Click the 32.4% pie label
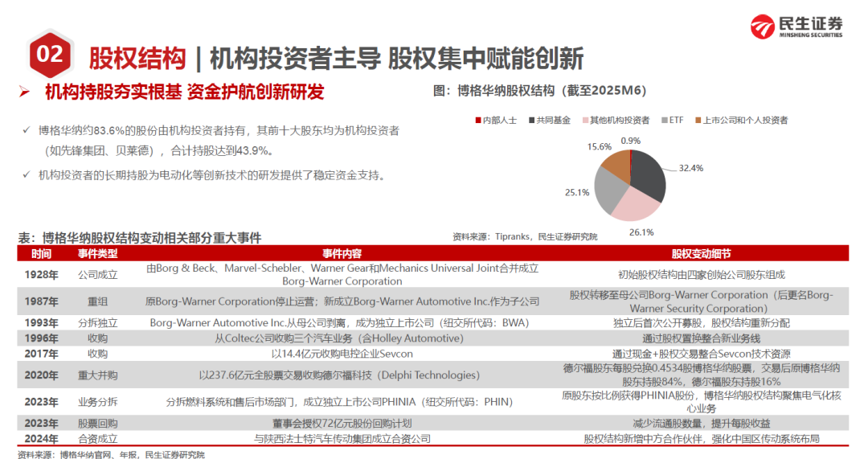 691,168
